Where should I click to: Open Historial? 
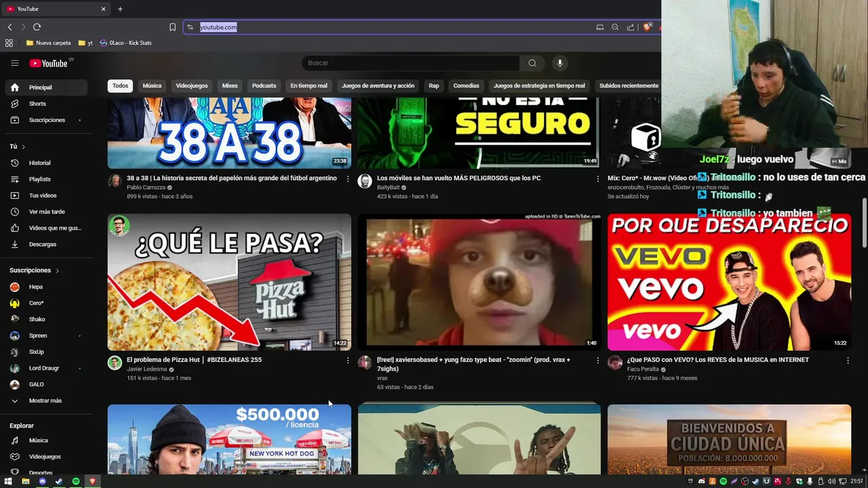pyautogui.click(x=46, y=163)
